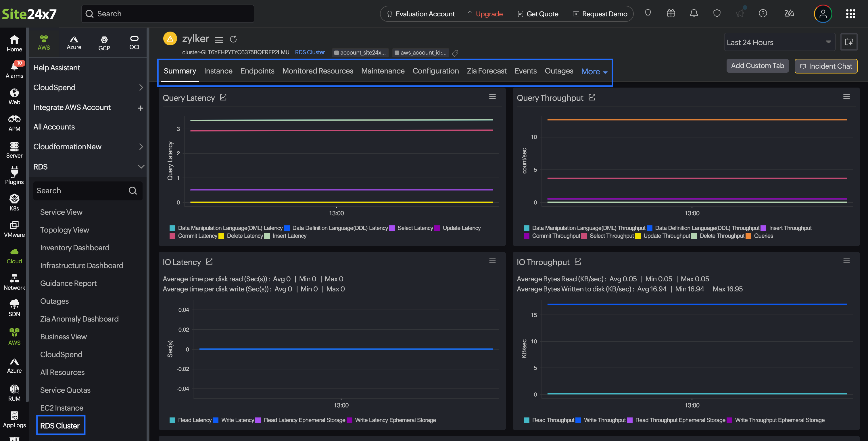Switch to the Zia Forecast tab
868x441 pixels.
tap(486, 71)
